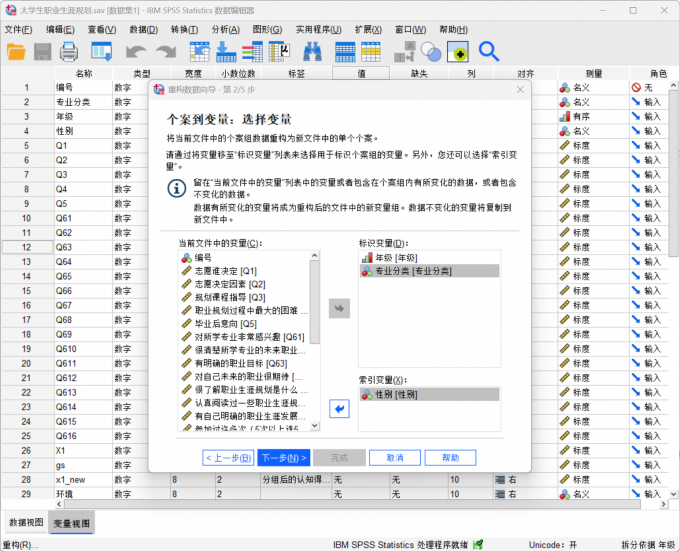Click the label cell 分组后的认知得...
Image resolution: width=680 pixels, height=552 pixels.
click(296, 480)
